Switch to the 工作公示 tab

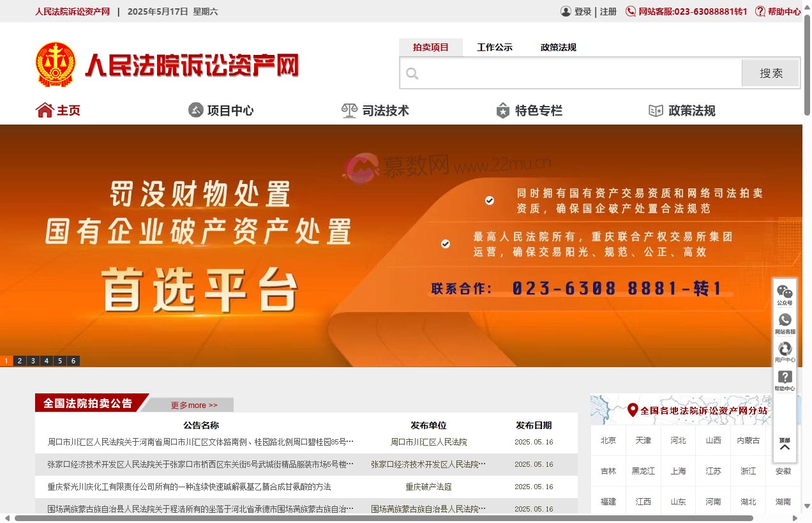[x=494, y=47]
